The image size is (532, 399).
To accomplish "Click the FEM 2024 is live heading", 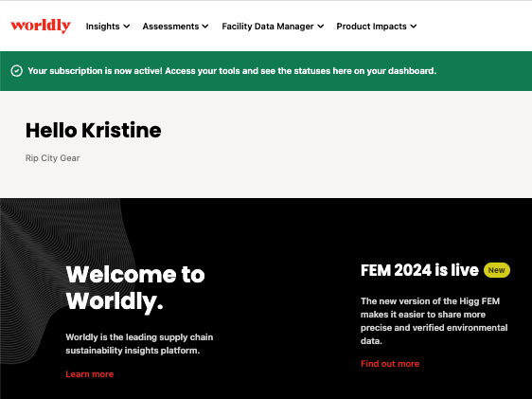I will coord(419,270).
